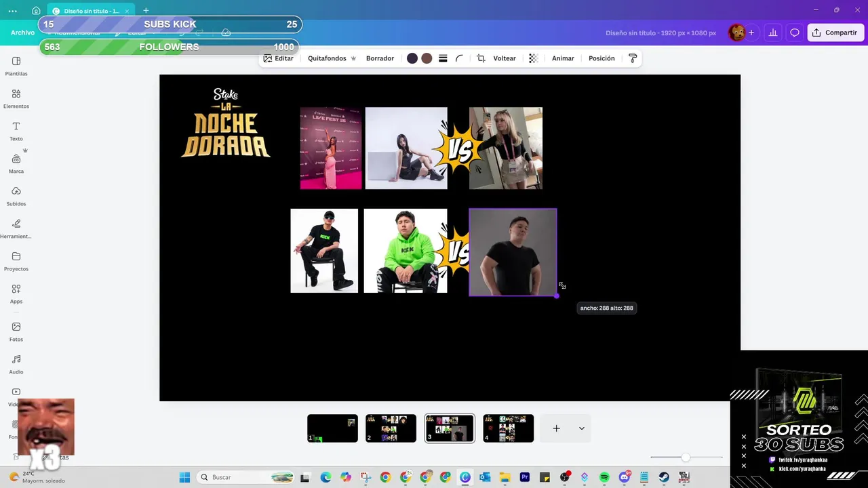Viewport: 868px width, 488px height.
Task: Select the La Noche Dorada logo on canvas
Action: click(x=226, y=123)
